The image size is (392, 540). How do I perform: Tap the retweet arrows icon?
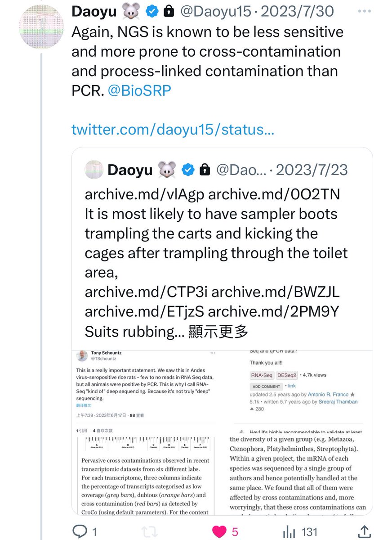click(x=150, y=532)
